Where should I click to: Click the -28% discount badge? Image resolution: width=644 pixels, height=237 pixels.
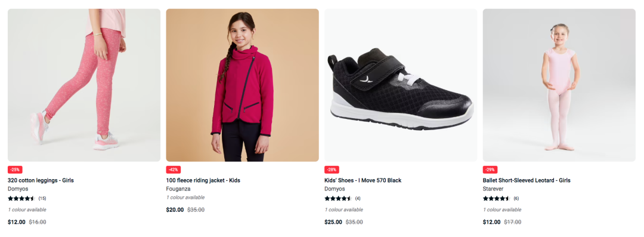pyautogui.click(x=332, y=170)
